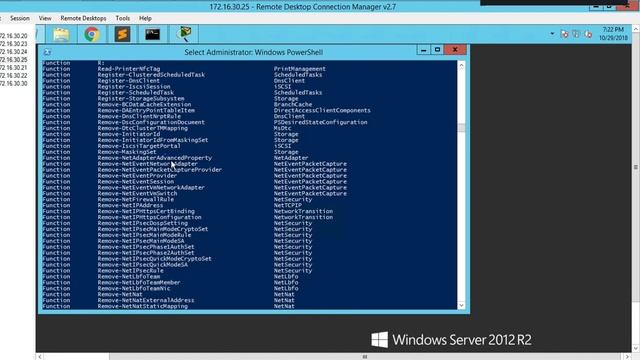
Task: Select server 172.16.30.25 in the tree
Action: tap(13, 60)
